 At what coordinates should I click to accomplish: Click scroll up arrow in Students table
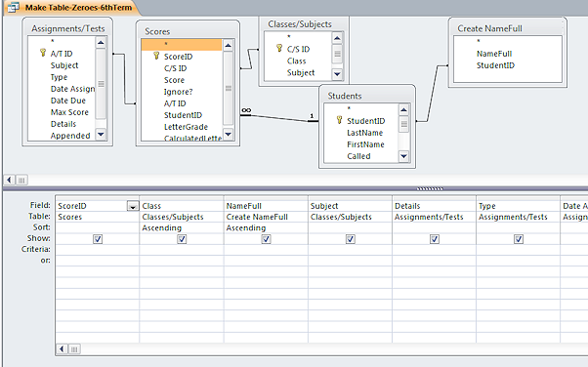tap(403, 110)
